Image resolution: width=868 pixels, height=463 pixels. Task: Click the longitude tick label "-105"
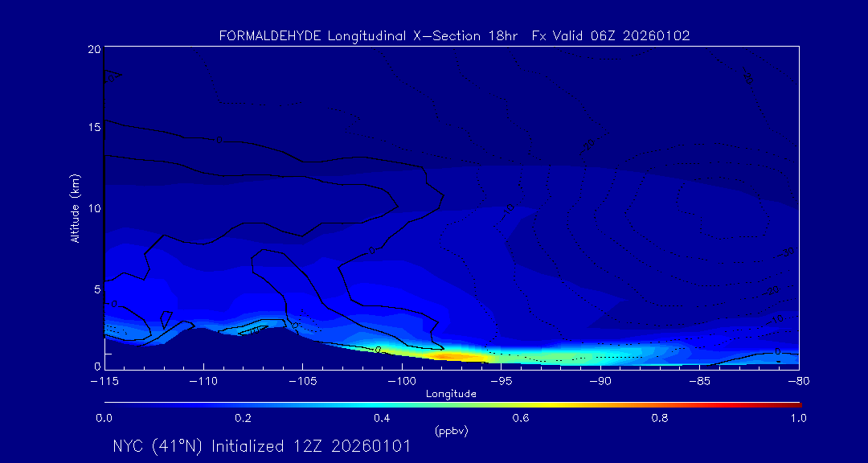pos(303,382)
